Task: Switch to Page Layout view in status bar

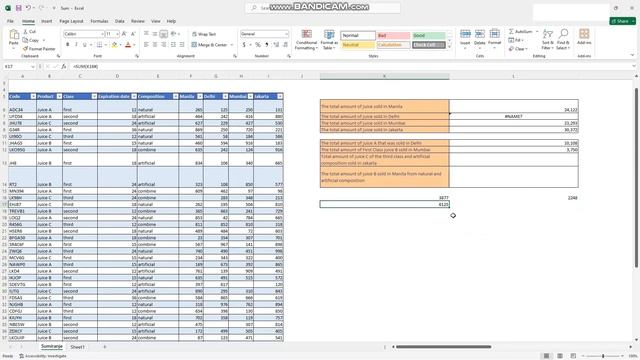Action: pos(560,356)
